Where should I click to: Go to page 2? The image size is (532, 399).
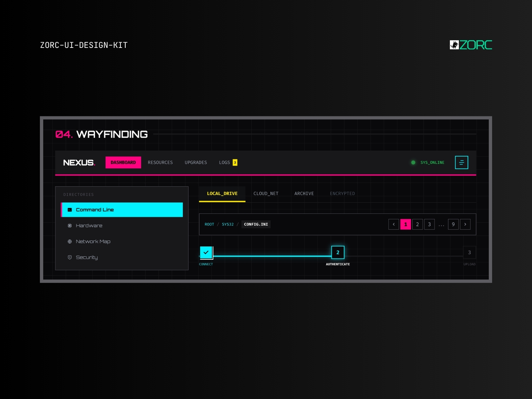[x=418, y=224]
